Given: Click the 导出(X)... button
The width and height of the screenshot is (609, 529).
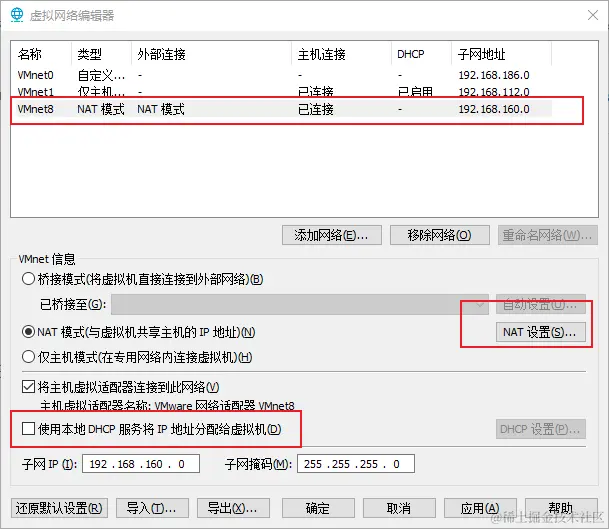Looking at the screenshot, I should pos(233,508).
